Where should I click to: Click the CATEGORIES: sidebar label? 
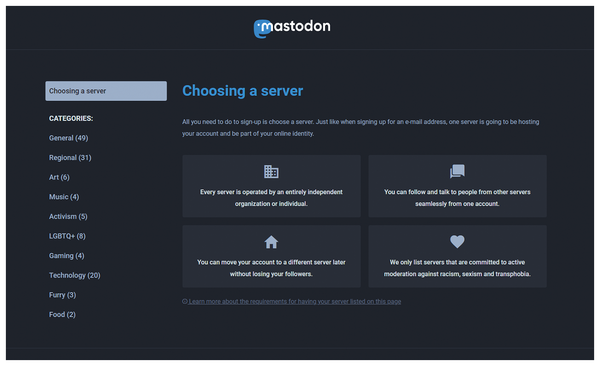pyautogui.click(x=71, y=118)
